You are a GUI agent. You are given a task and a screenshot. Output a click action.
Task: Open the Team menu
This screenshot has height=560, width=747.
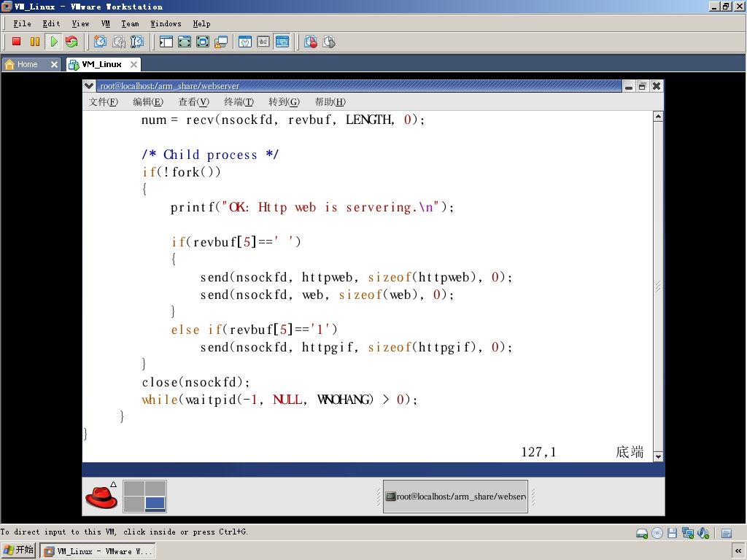pyautogui.click(x=130, y=23)
